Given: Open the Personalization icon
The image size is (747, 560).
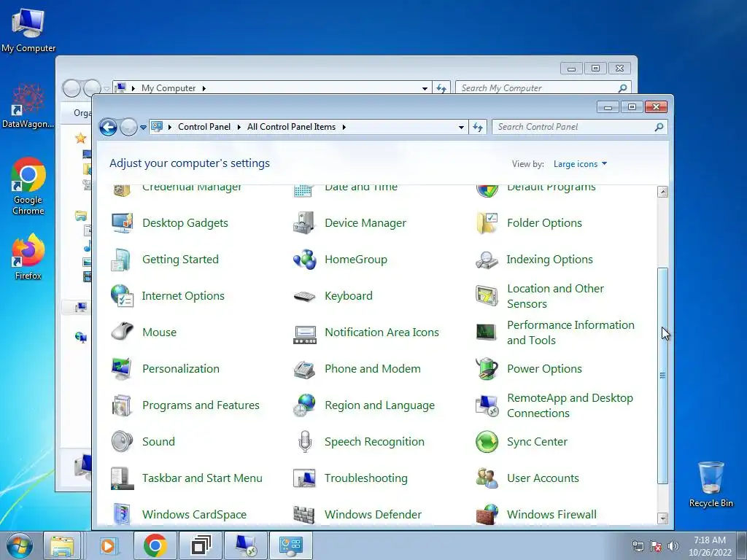Looking at the screenshot, I should pos(122,368).
